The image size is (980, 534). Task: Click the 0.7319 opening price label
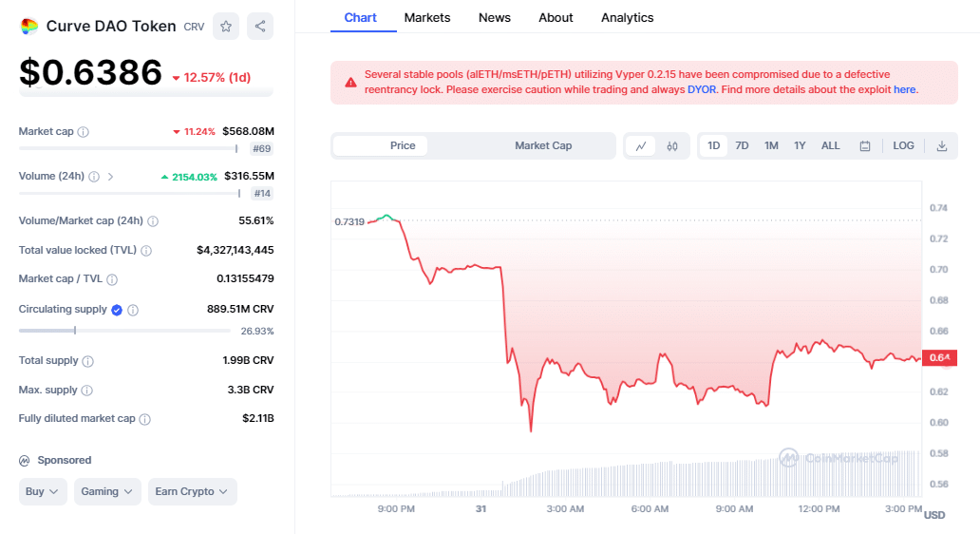[349, 222]
